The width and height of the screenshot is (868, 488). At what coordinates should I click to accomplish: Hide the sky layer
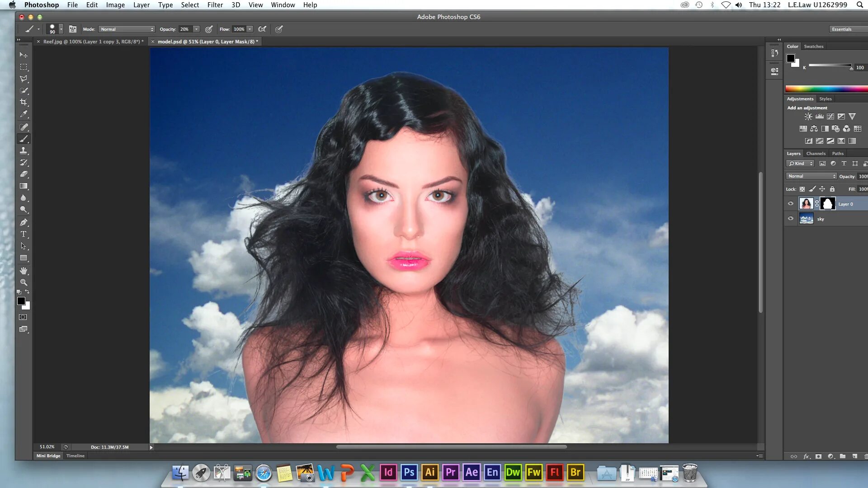pos(791,219)
